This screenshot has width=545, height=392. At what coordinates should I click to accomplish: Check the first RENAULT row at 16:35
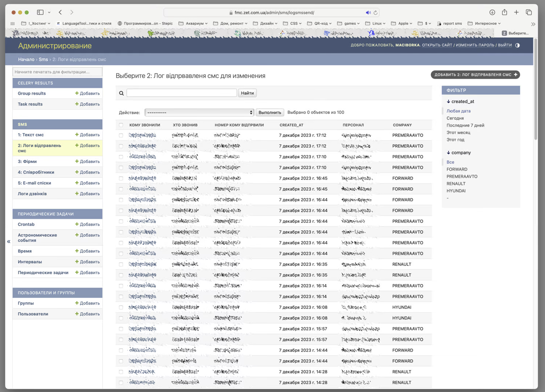click(121, 264)
